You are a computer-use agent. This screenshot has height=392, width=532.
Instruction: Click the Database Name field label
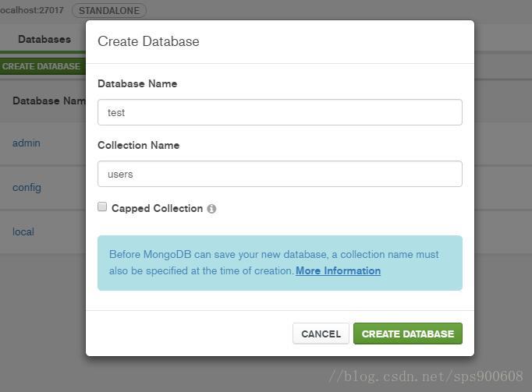click(x=137, y=83)
